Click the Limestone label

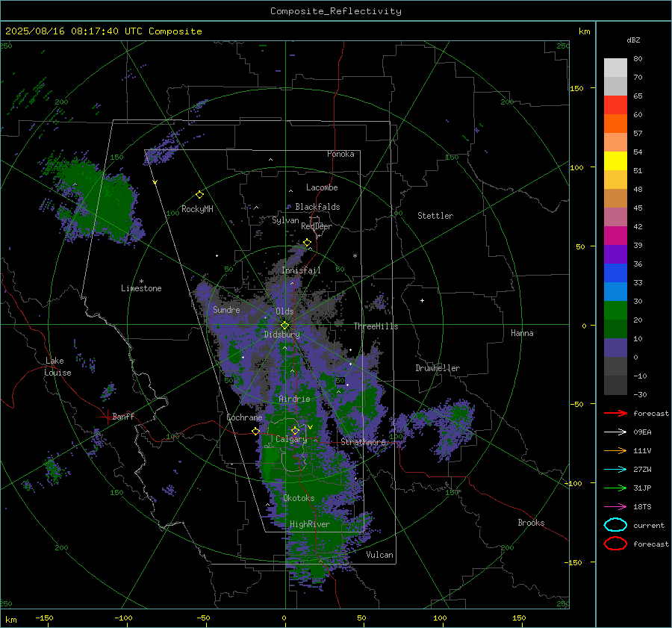click(141, 288)
